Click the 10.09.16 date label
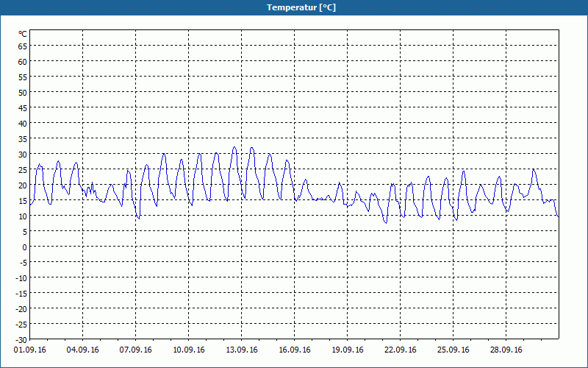Screen dimensions: 588x368 click(189, 350)
